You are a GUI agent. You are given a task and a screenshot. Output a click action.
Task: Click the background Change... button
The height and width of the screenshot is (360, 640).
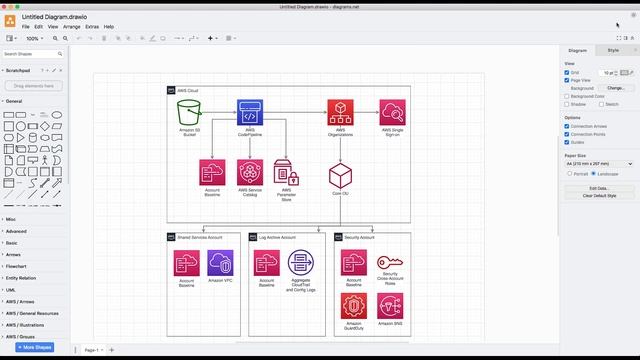point(616,88)
